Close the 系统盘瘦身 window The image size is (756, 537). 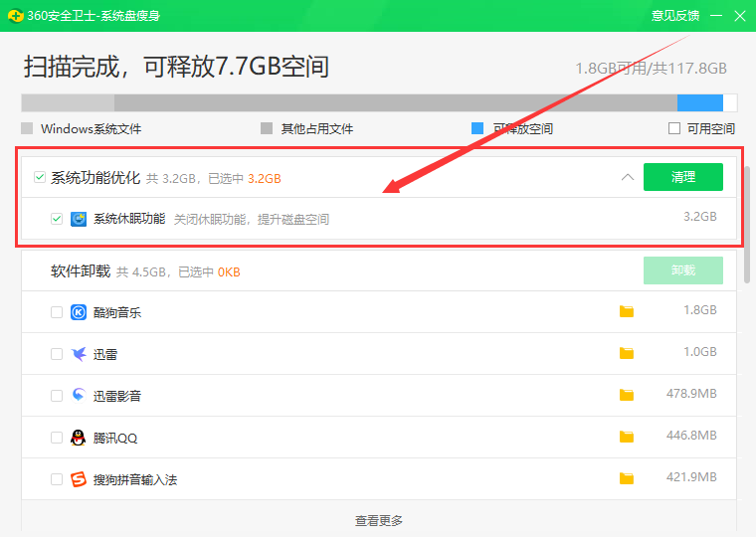click(x=740, y=16)
